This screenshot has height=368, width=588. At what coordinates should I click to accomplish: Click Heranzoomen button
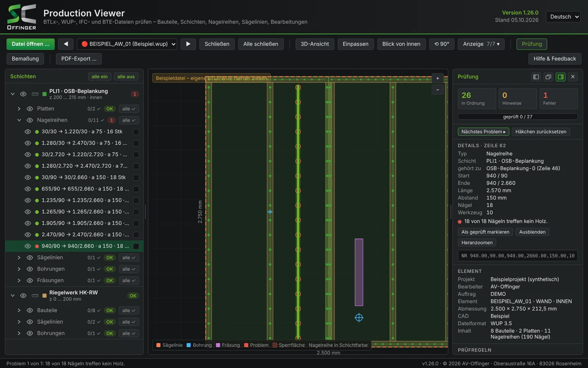(477, 243)
